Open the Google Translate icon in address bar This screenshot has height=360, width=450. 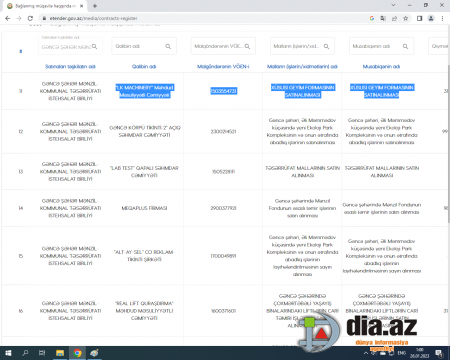click(383, 18)
